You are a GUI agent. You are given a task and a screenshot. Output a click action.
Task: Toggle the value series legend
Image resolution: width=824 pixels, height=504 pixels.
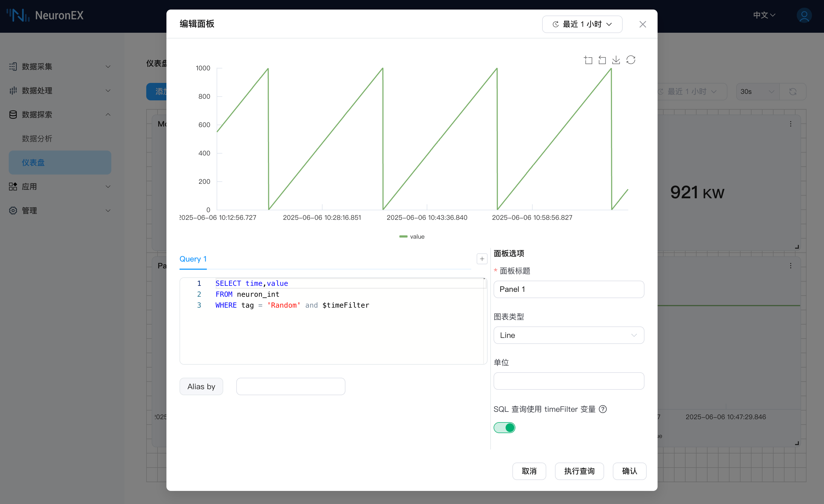click(x=412, y=237)
